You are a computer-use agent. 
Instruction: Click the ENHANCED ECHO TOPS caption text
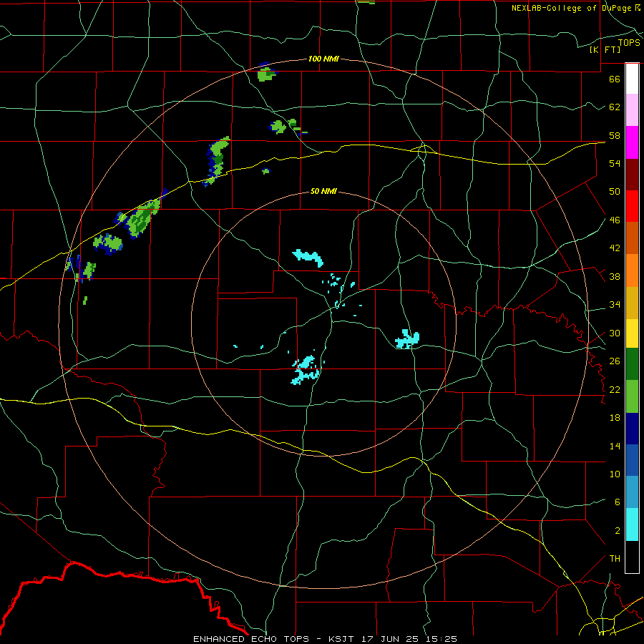pos(251,639)
